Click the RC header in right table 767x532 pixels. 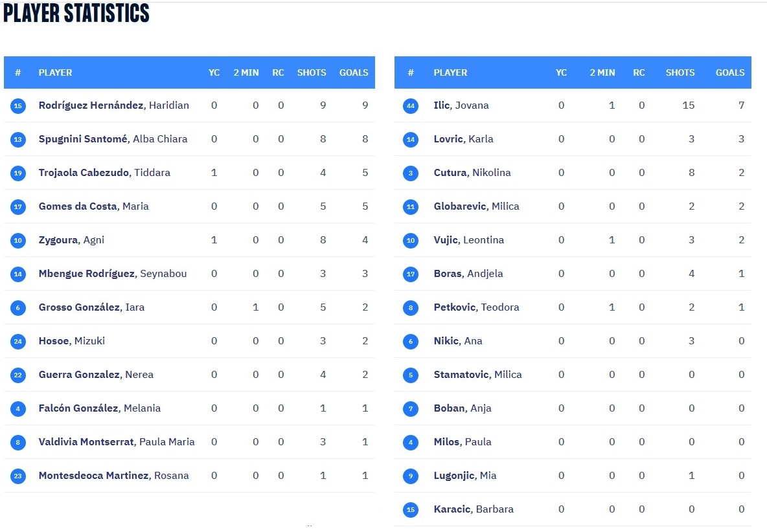tap(639, 72)
